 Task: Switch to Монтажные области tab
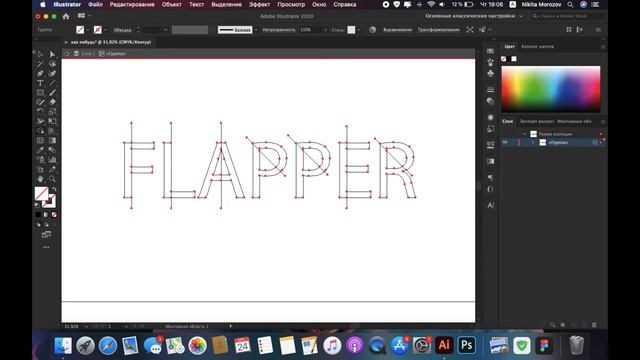tap(574, 121)
